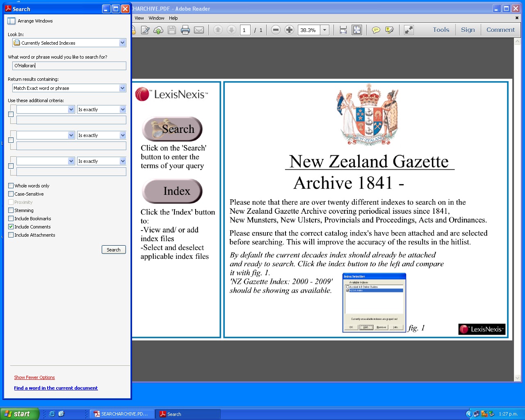Select the Sticky Note comment icon

[x=376, y=30]
